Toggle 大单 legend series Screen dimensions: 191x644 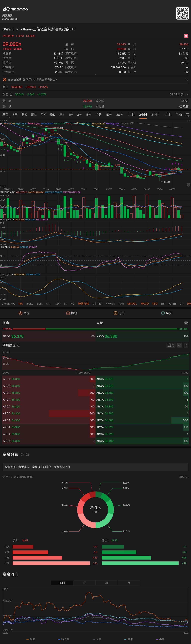97,639
